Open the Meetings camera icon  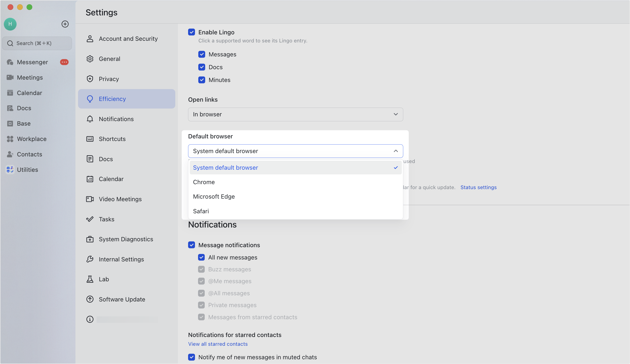click(x=10, y=77)
